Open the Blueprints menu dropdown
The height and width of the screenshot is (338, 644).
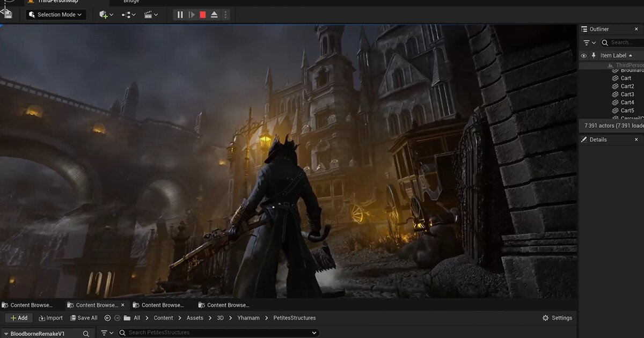pos(128,14)
